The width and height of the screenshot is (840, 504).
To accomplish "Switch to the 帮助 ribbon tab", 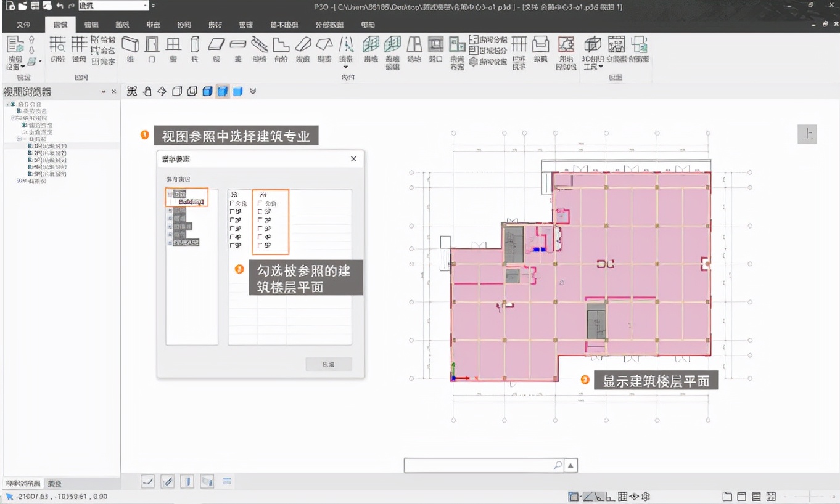I will 368,25.
